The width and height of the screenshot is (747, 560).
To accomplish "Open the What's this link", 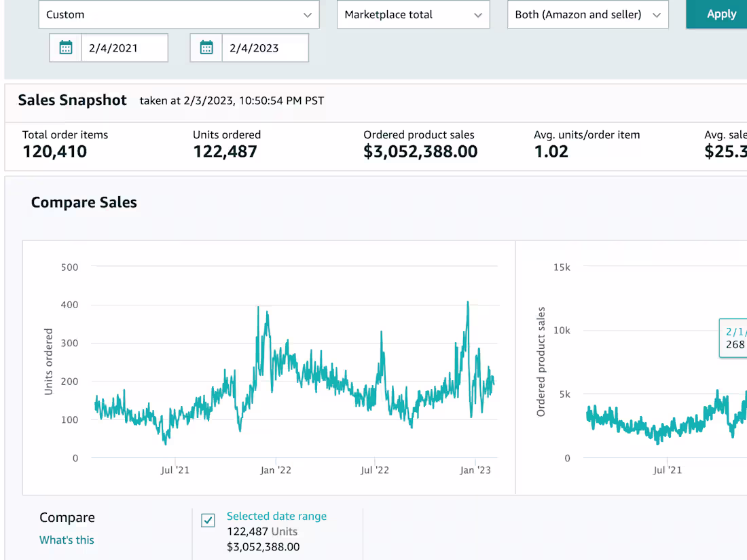I will point(67,540).
